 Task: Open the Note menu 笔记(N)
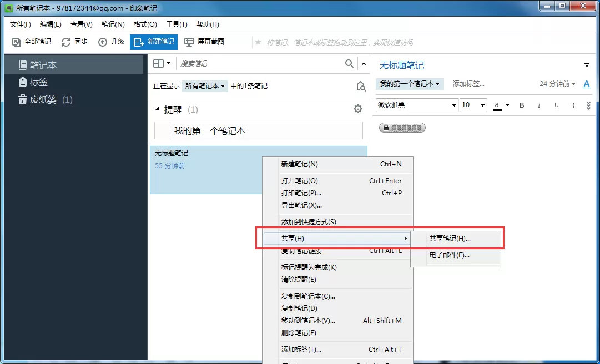click(x=113, y=24)
